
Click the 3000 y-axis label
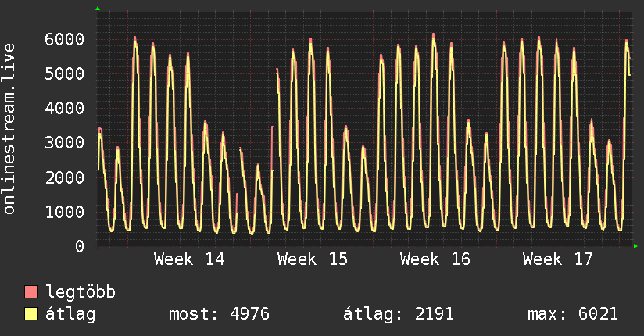pos(65,142)
